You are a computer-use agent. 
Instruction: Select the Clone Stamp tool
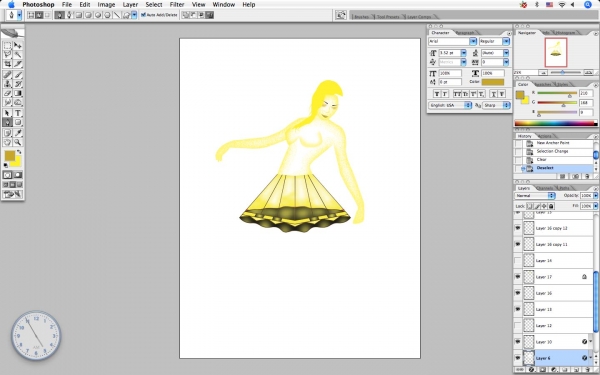point(7,84)
